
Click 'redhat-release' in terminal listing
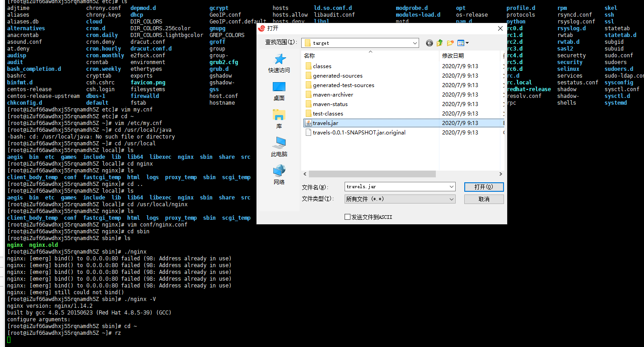529,89
